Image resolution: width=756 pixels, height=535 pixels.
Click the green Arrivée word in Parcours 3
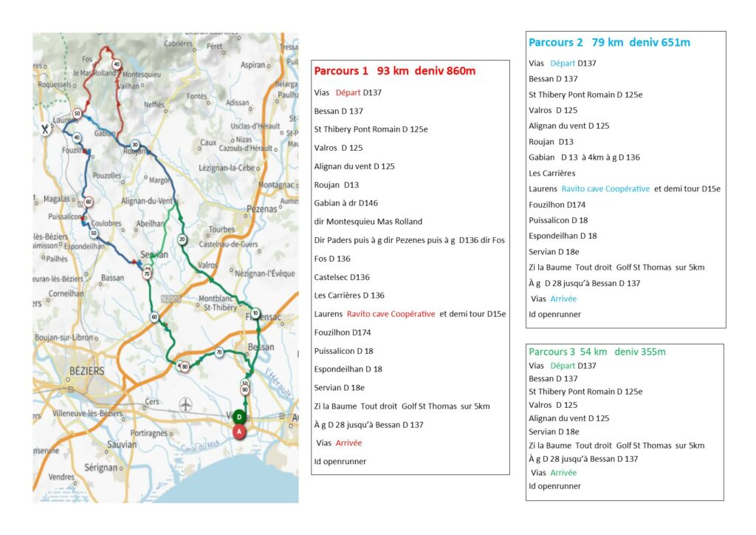(563, 473)
